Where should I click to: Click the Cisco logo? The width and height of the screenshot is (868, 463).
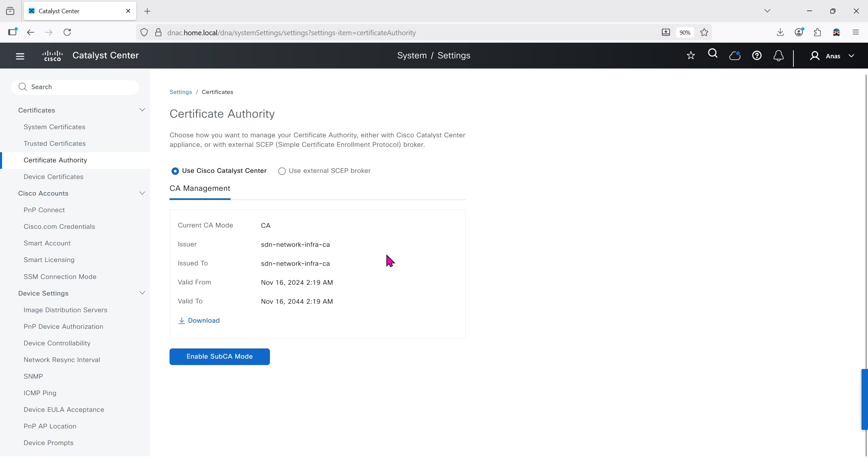pos(53,56)
